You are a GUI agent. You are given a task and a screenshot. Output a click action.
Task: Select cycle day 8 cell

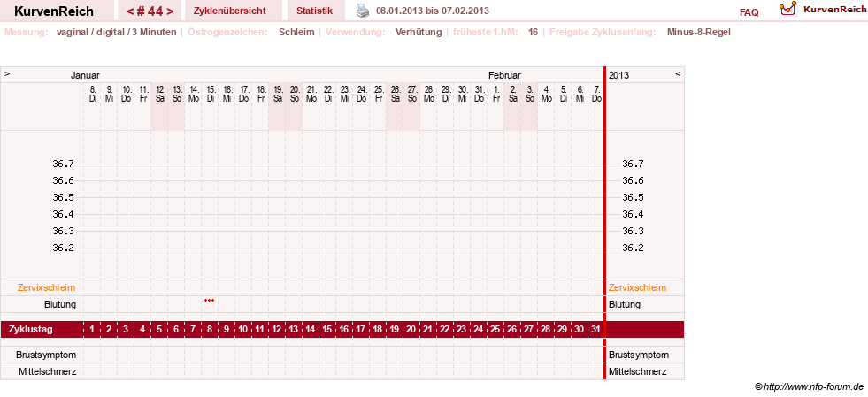[x=209, y=330]
